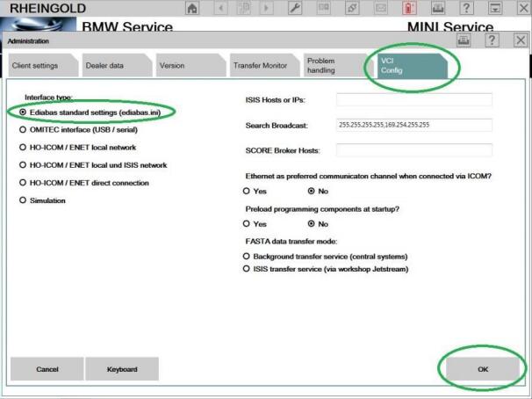Click the Cancel button

tap(47, 369)
